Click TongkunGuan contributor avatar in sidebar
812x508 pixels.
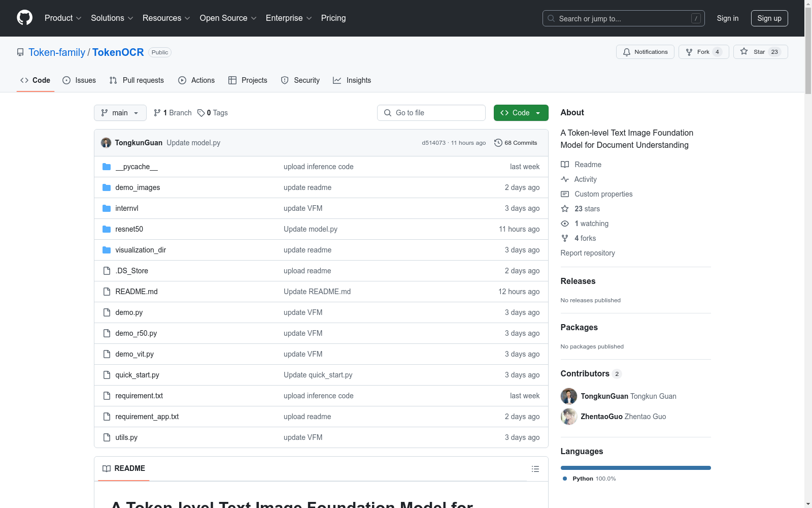(x=569, y=396)
